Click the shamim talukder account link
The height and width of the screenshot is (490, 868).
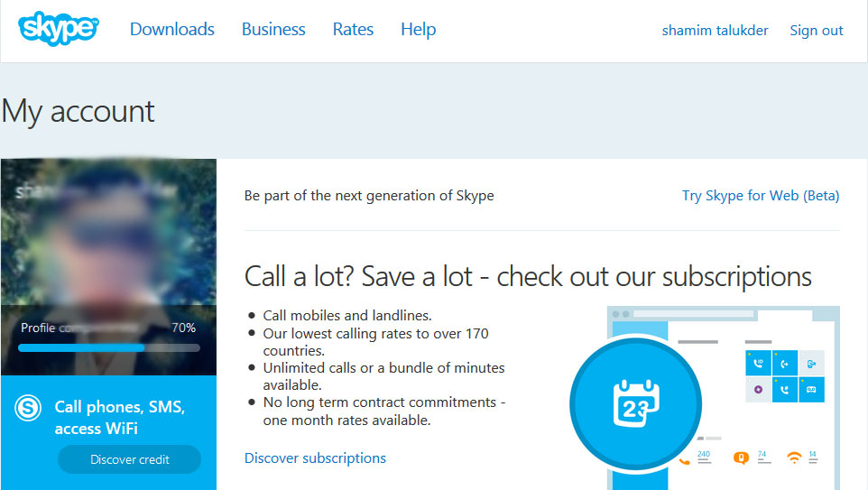point(715,31)
